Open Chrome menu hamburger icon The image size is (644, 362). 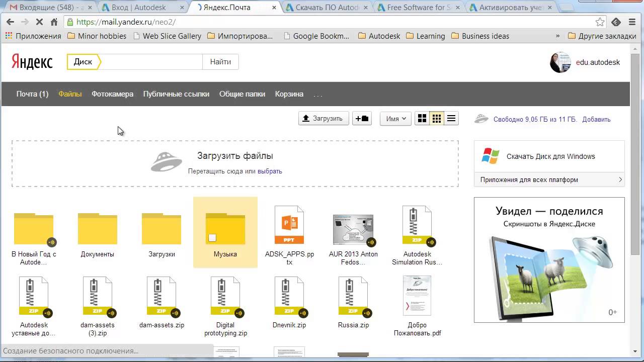(631, 22)
